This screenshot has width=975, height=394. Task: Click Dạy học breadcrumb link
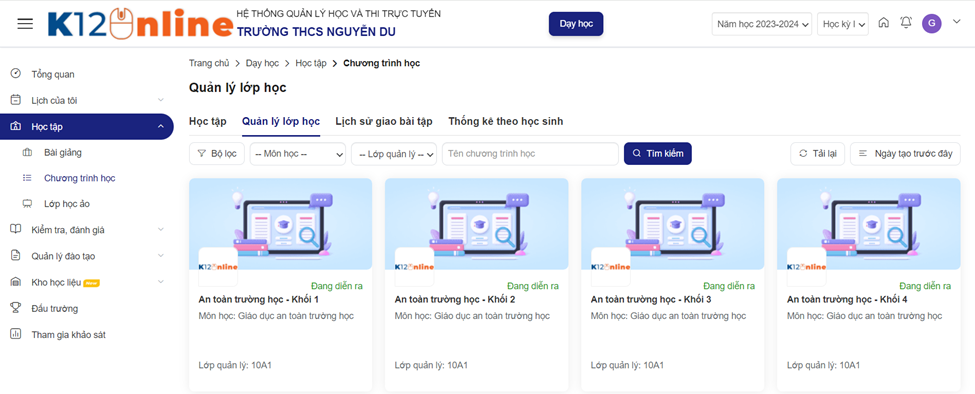[262, 63]
